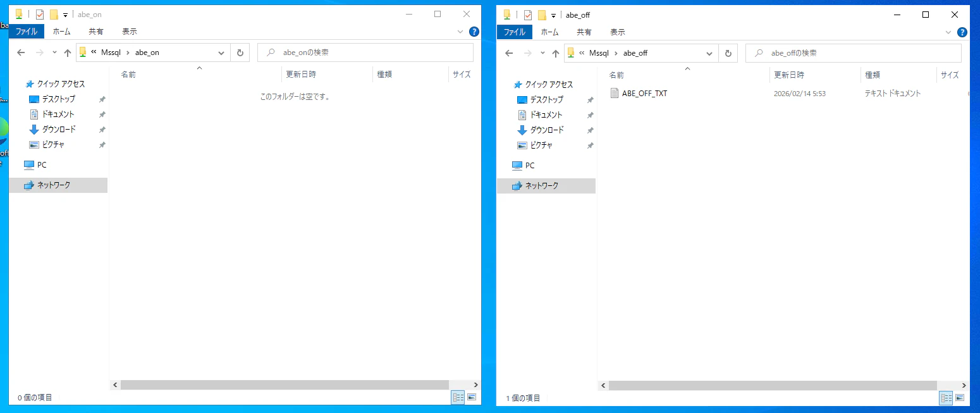Select ネットワーク in abe_on sidebar
The width and height of the screenshot is (980, 413).
point(58,185)
